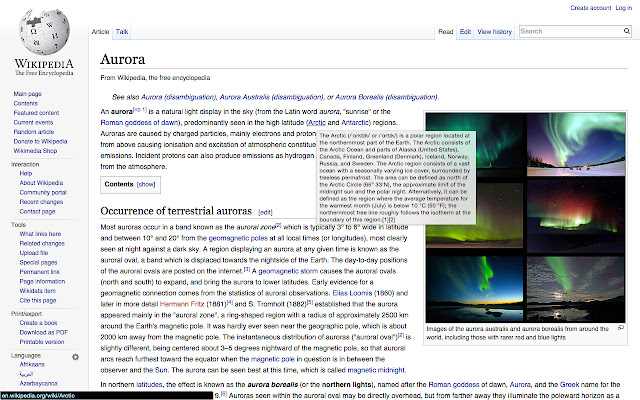Open Page information link
Image resolution: width=640 pixels, height=400 pixels.
tap(42, 281)
